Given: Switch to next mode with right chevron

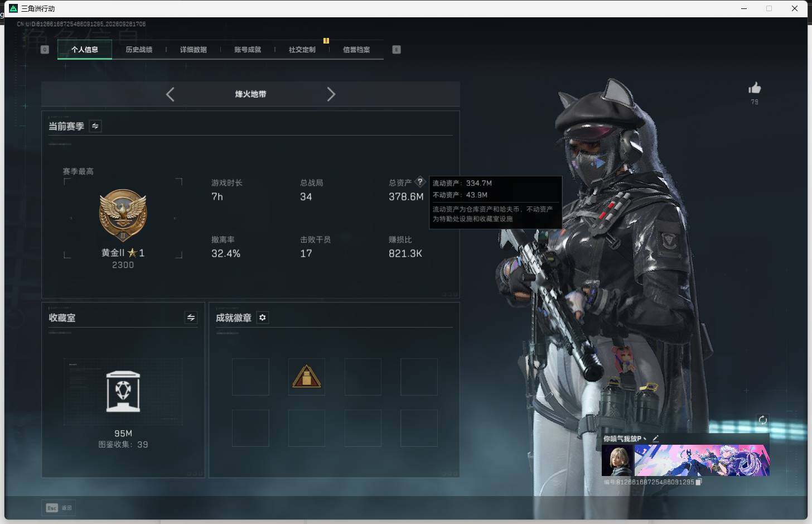Looking at the screenshot, I should (331, 94).
